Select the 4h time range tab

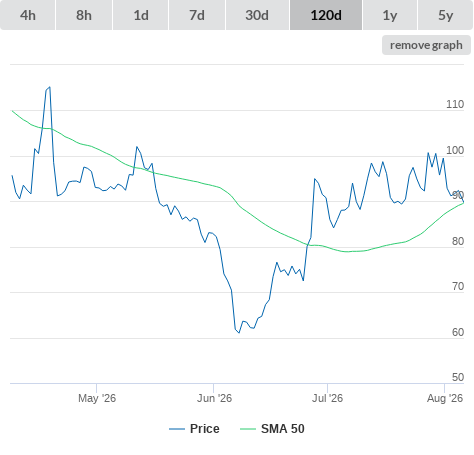(28, 15)
